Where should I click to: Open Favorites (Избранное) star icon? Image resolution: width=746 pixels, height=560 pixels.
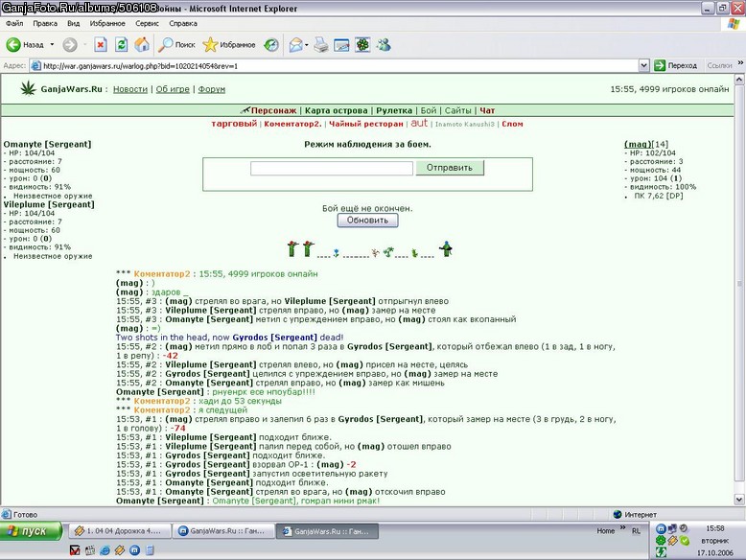tap(210, 45)
